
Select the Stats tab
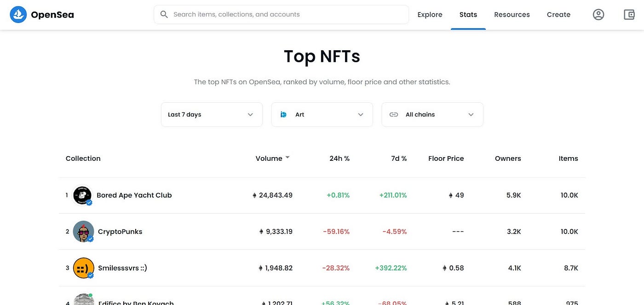pos(468,15)
